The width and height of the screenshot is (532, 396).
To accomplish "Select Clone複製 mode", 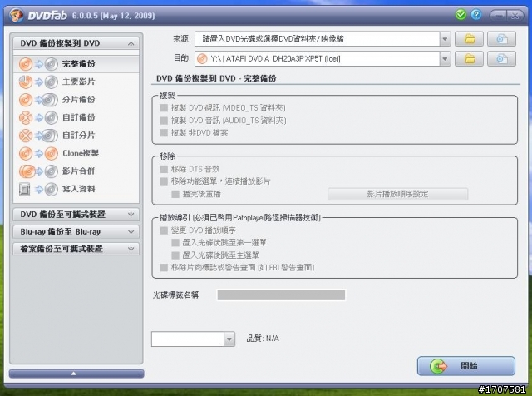I will [x=76, y=154].
